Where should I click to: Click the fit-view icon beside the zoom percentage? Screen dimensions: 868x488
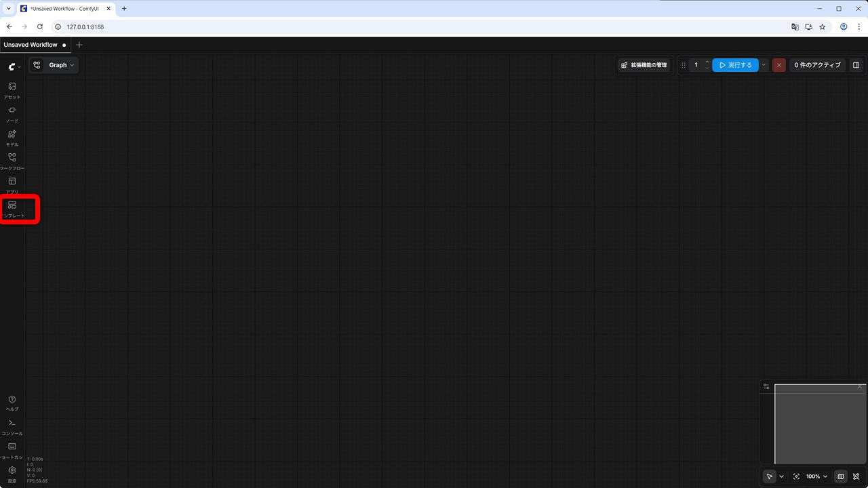click(796, 476)
